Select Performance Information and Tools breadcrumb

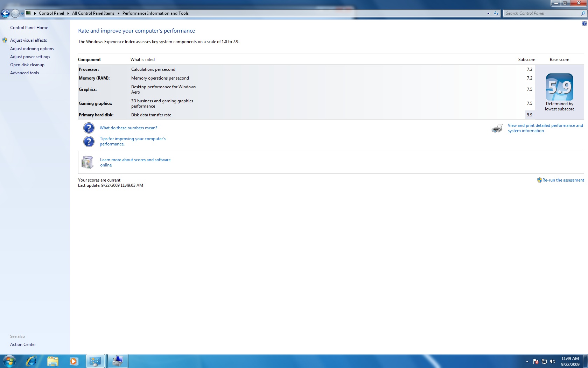[155, 13]
